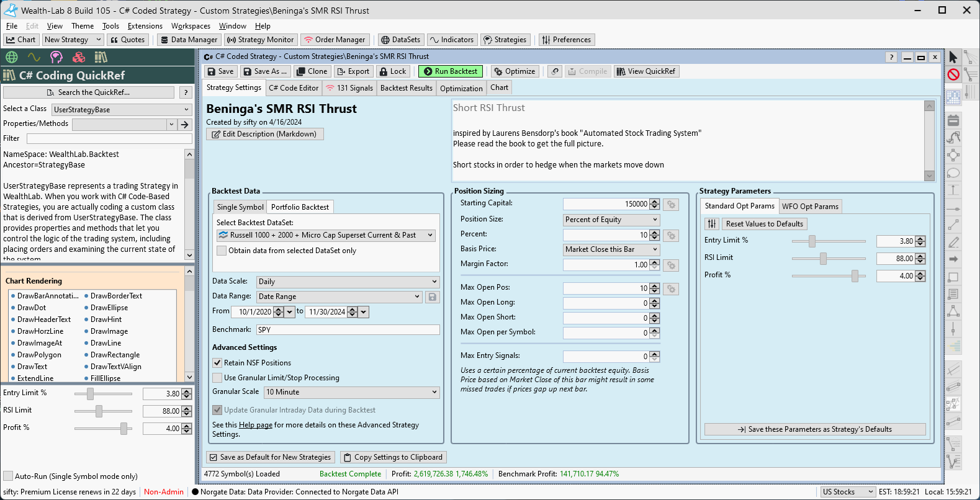Toggle Retain NSF Positions checkbox
This screenshot has height=500, width=980.
pos(217,363)
